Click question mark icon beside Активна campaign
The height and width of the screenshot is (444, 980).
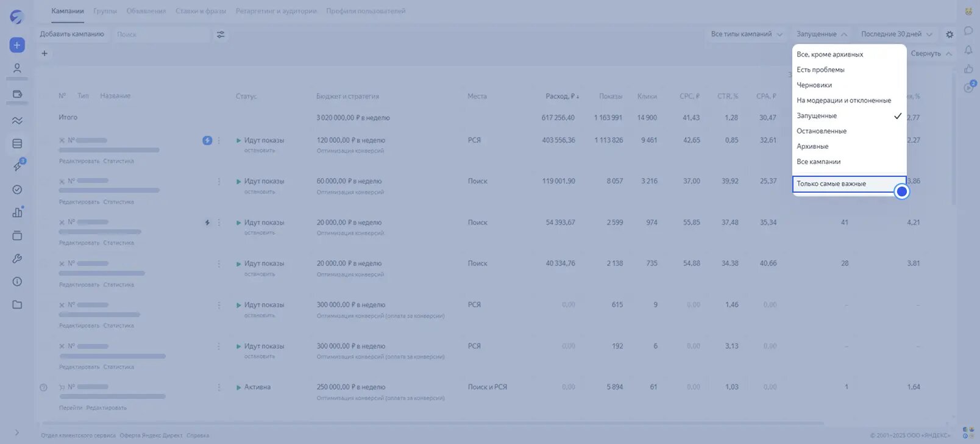coord(43,387)
